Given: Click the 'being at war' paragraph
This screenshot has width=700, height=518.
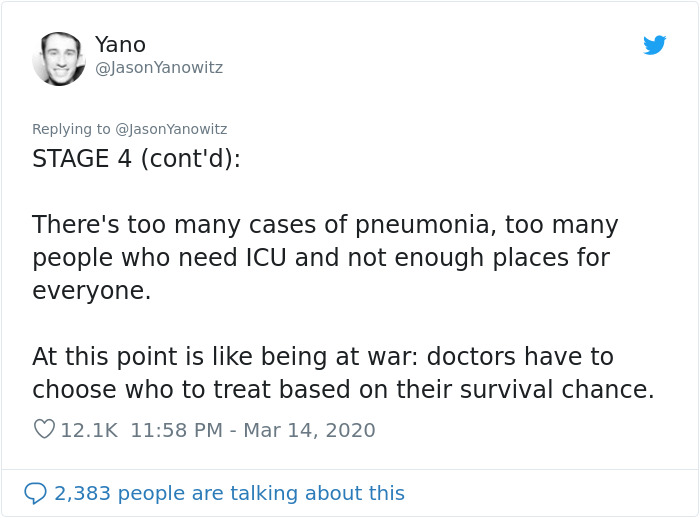Looking at the screenshot, I should coord(342,373).
